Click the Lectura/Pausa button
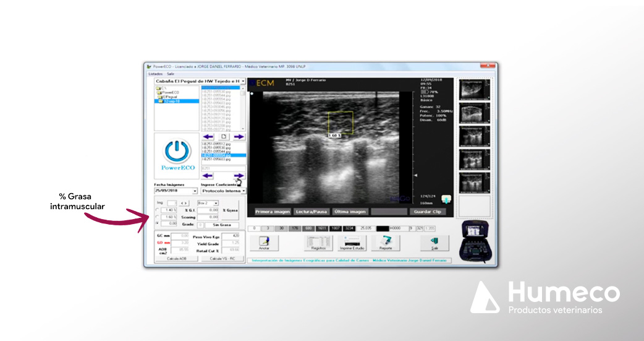644x341 pixels. [311, 212]
